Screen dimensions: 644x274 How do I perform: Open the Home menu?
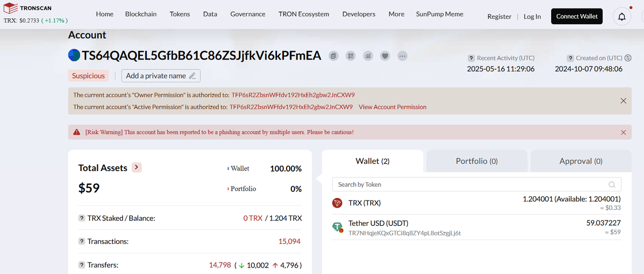click(105, 14)
